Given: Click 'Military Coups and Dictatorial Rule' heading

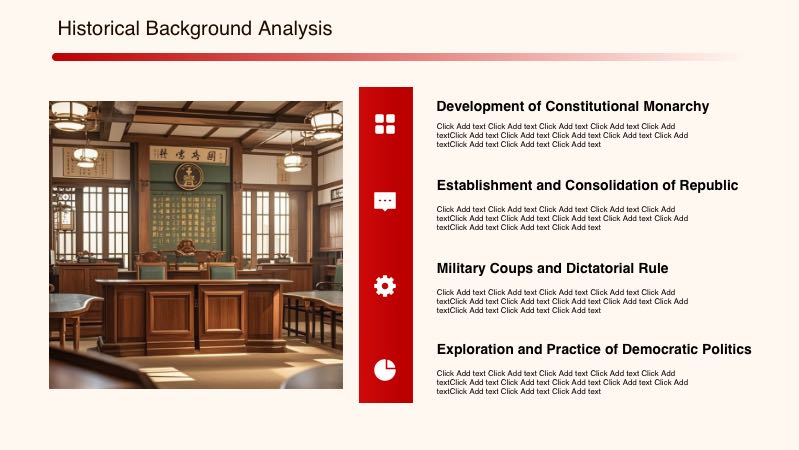Looking at the screenshot, I should 552,268.
